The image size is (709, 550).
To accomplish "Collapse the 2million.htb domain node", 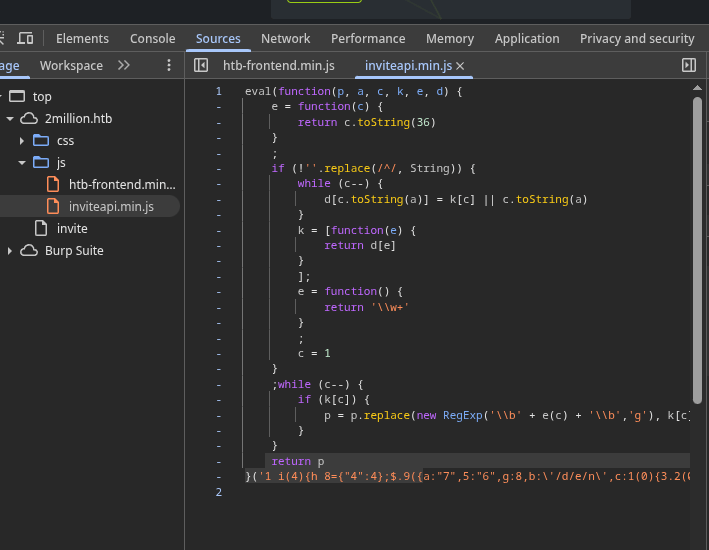I will (x=10, y=119).
